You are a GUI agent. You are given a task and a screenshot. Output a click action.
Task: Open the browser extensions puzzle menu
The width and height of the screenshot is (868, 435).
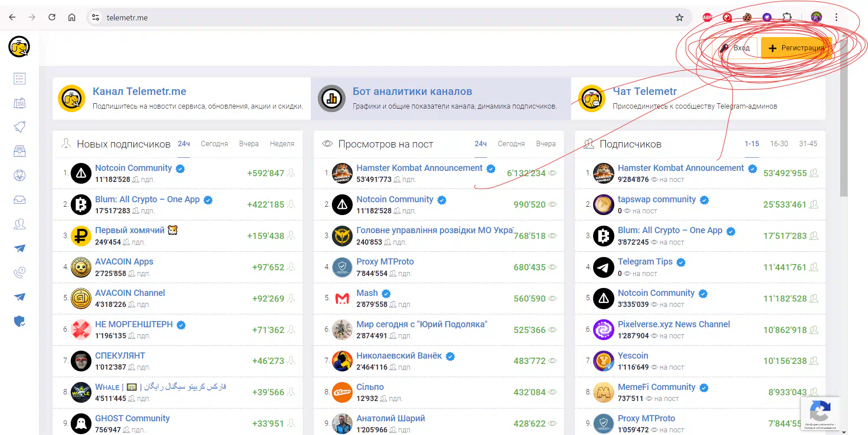point(787,17)
